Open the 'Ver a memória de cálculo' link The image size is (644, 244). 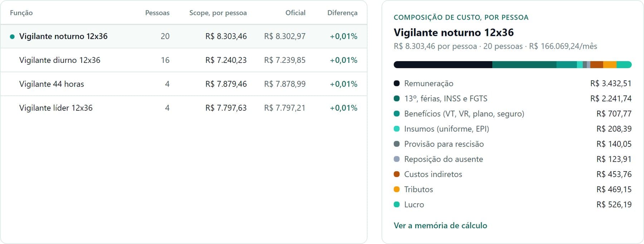(x=440, y=225)
